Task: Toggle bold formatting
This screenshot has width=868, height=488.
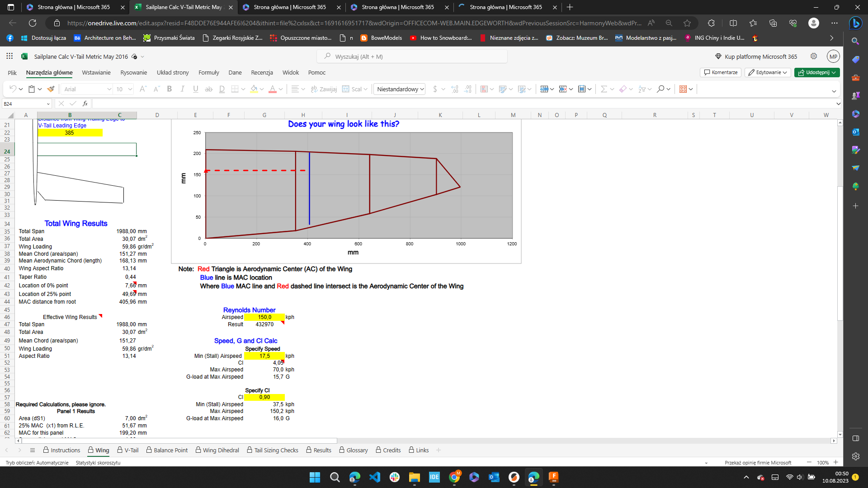Action: click(170, 89)
